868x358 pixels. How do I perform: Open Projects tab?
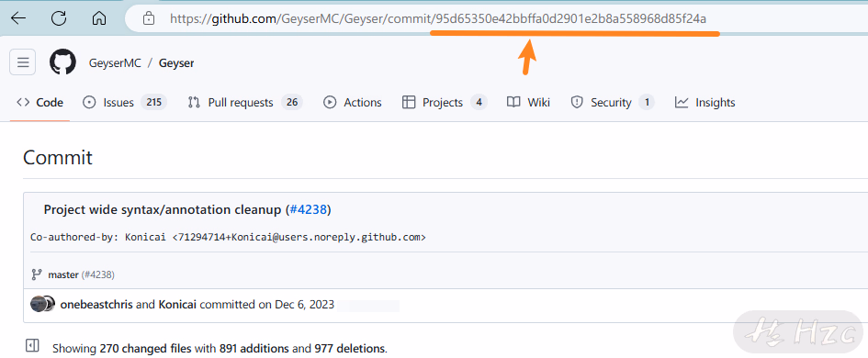click(445, 103)
